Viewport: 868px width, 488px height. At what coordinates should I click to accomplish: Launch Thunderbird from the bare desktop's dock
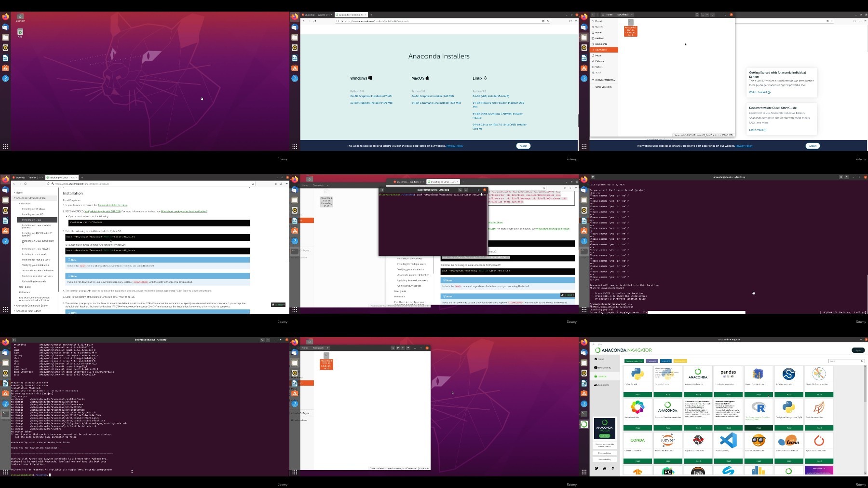tap(5, 27)
